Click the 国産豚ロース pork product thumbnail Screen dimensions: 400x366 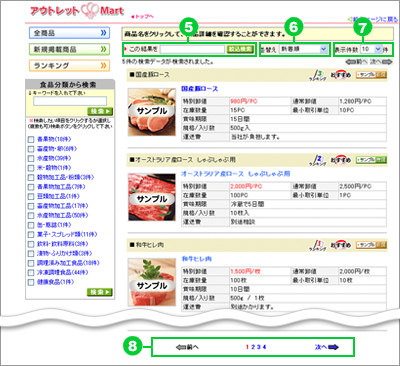click(x=152, y=112)
